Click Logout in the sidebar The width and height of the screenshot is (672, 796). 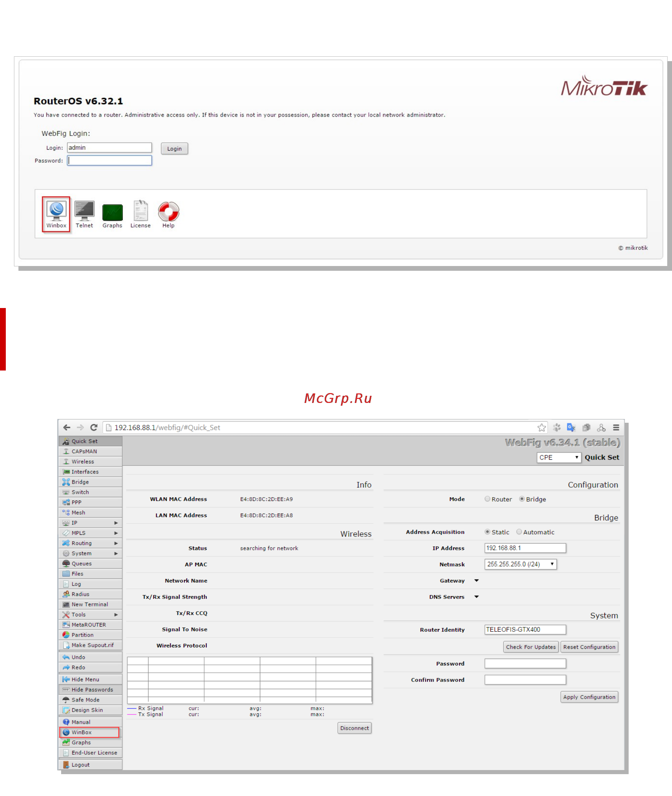(90, 765)
